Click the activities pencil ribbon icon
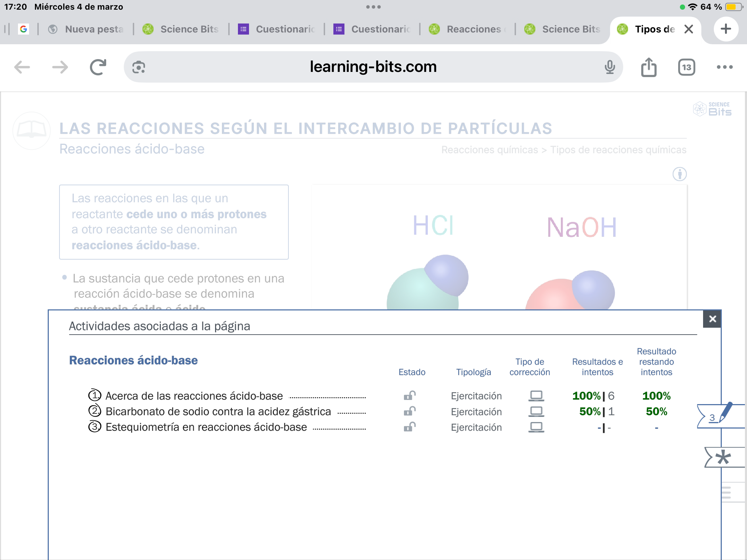The height and width of the screenshot is (560, 747). tap(719, 416)
